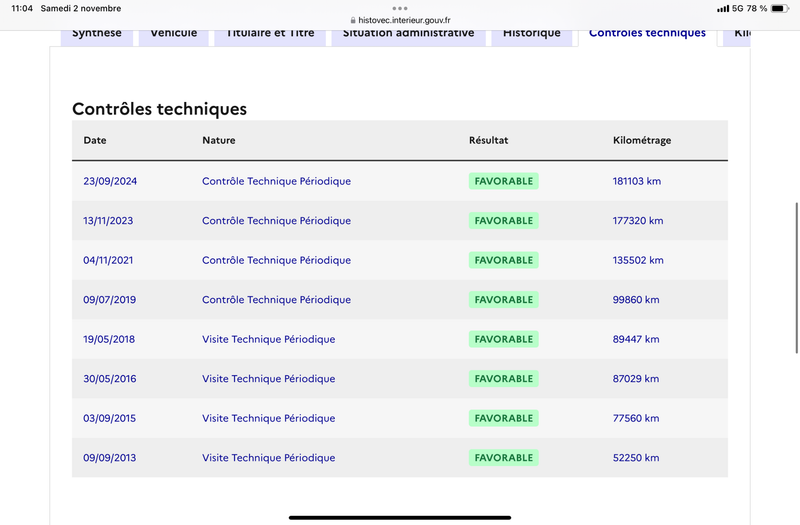Select the Situation administrative tab
This screenshot has height=525, width=800.
pos(408,37)
